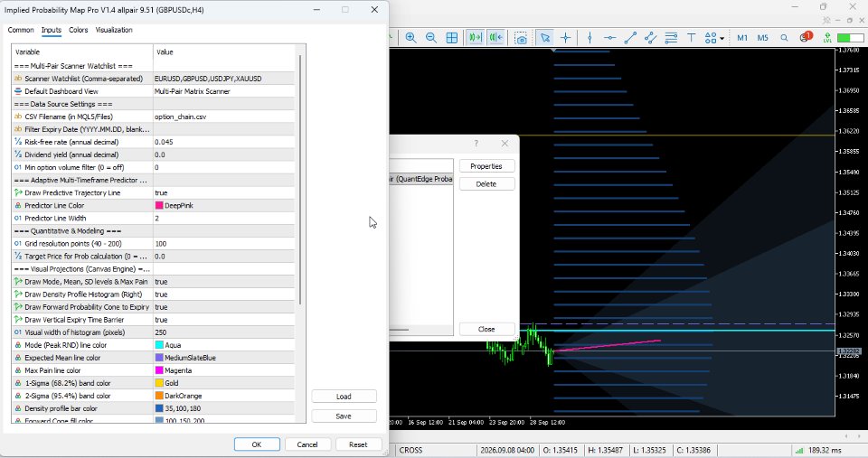Open notifications with red badge

(x=806, y=37)
